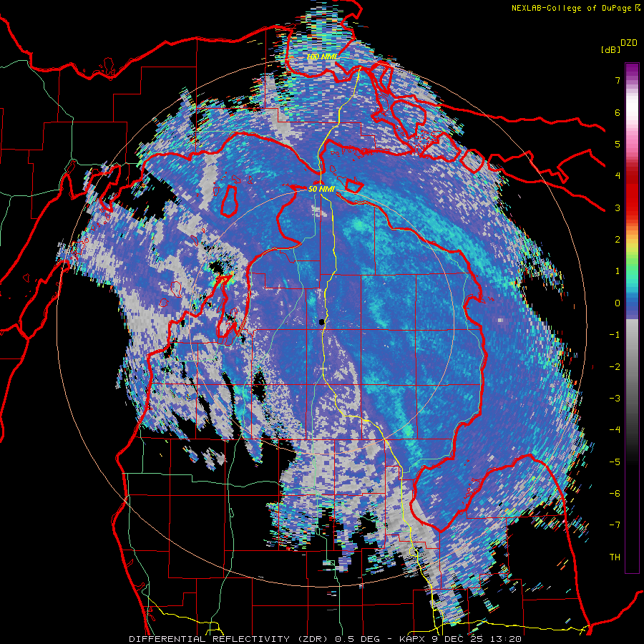The image size is (644, 644).
Task: Click the scale value "5" tick label
Action: coord(618,144)
